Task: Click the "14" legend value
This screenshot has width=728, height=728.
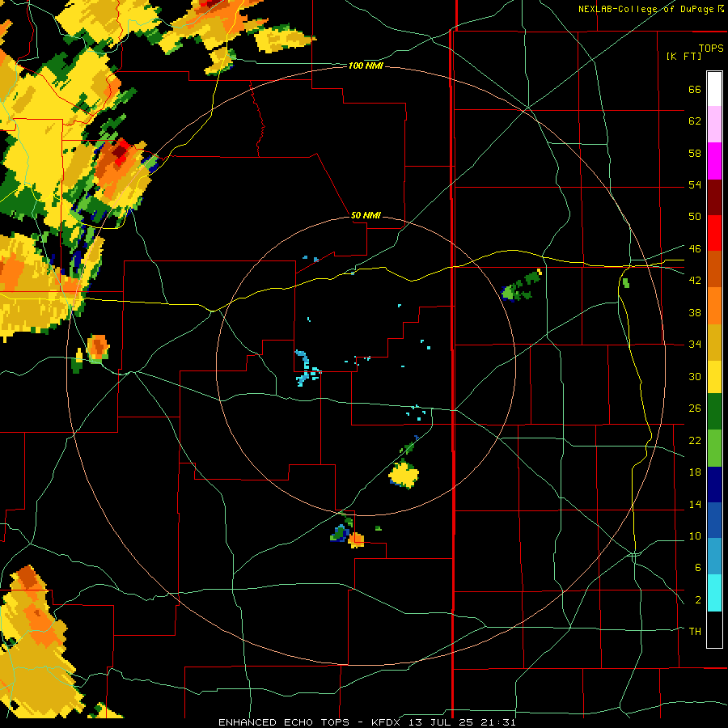Action: point(695,504)
